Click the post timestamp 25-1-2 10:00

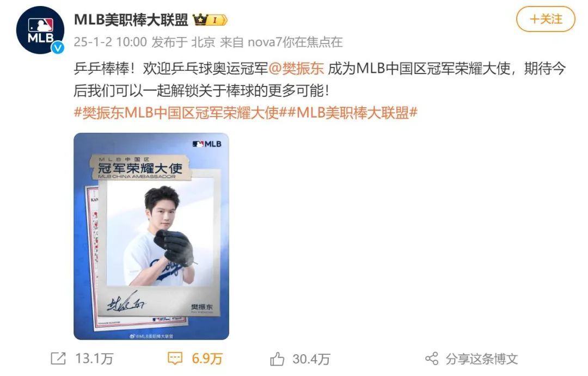point(110,42)
